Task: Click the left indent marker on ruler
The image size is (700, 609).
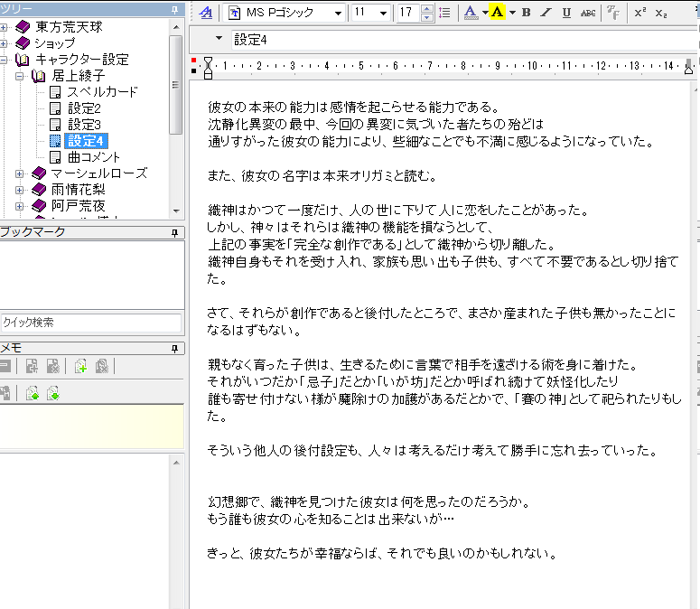Action: point(208,68)
